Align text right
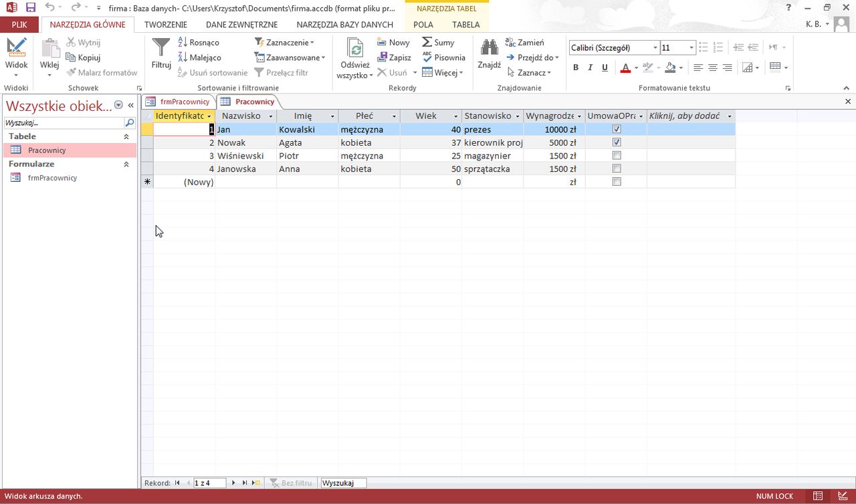 [728, 68]
